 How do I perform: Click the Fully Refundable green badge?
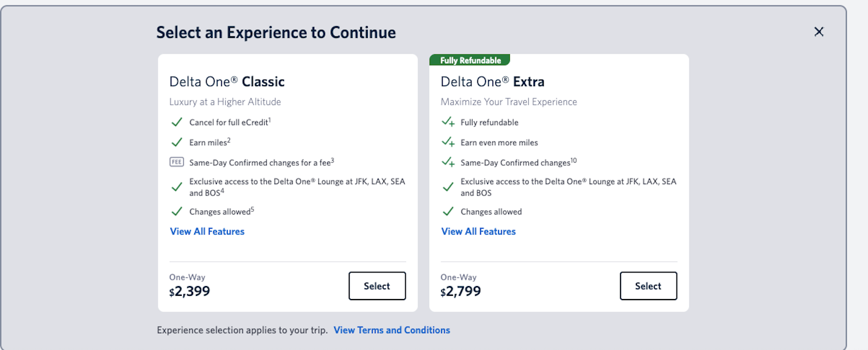470,60
